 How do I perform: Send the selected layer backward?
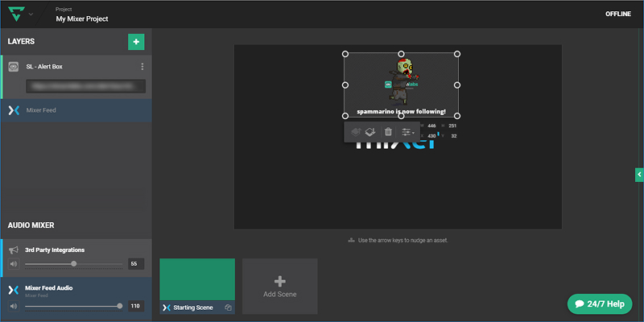tap(370, 132)
